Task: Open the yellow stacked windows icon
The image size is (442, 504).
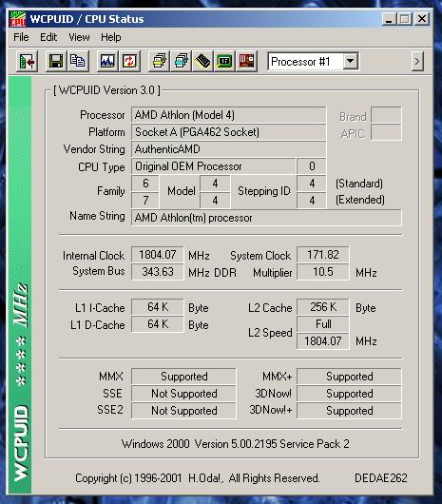Action: [x=159, y=61]
